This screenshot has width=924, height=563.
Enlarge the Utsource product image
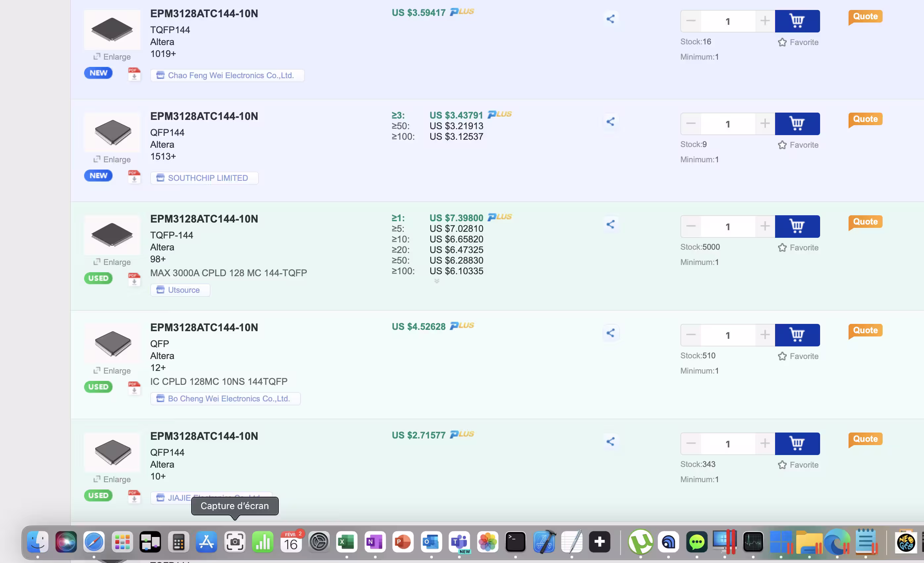click(x=112, y=262)
